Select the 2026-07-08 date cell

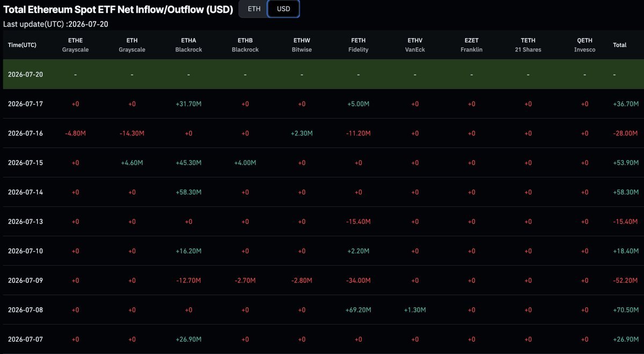(x=25, y=310)
